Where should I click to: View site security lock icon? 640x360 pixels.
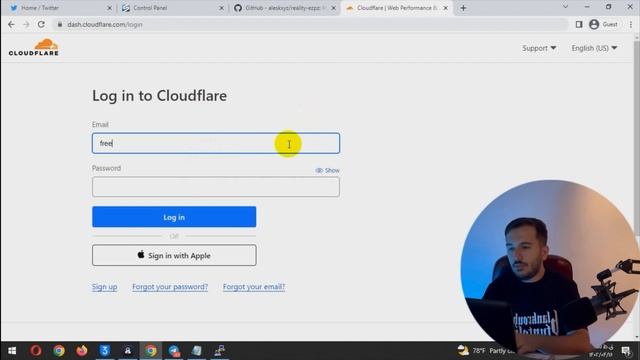[x=60, y=24]
